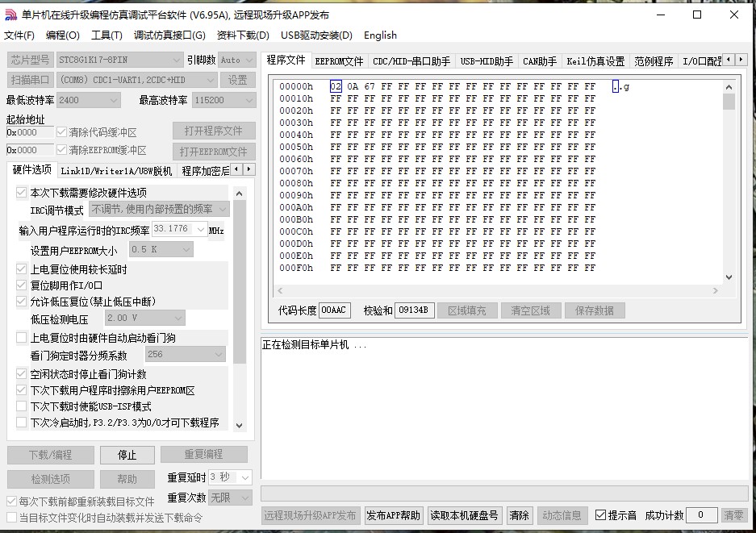Click hex view horizontal scroll left arrow
The width and height of the screenshot is (756, 533).
click(280, 290)
